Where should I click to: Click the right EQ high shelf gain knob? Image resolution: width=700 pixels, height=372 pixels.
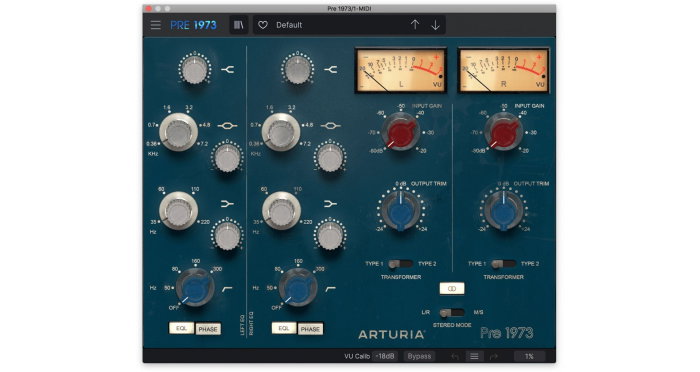pyautogui.click(x=297, y=70)
